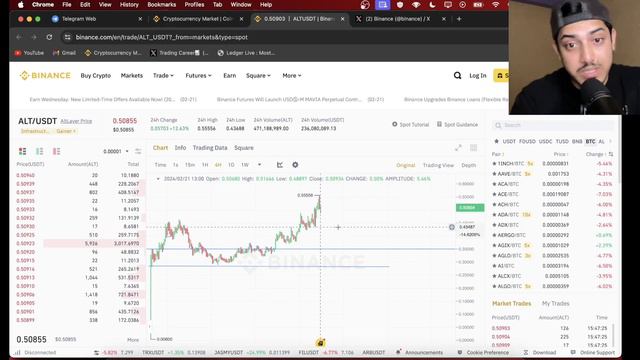Viewport: 640px width, 360px height.
Task: Open the Ledger Live bookmark
Action: (246, 53)
